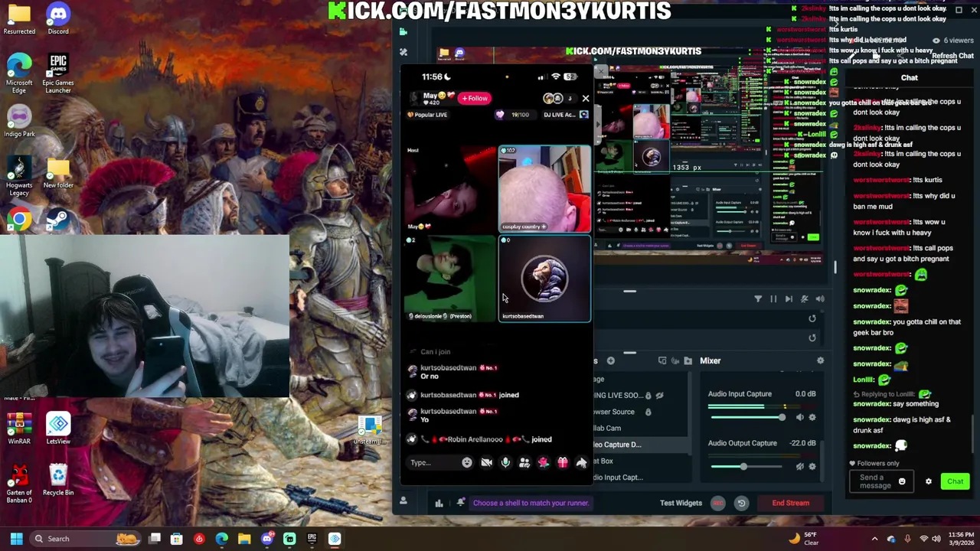Open the stats bar-chart icon in the status bar

(x=439, y=503)
